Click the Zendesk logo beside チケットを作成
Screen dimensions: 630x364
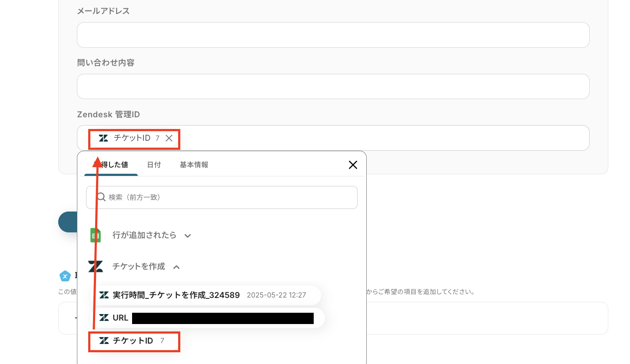(x=96, y=266)
